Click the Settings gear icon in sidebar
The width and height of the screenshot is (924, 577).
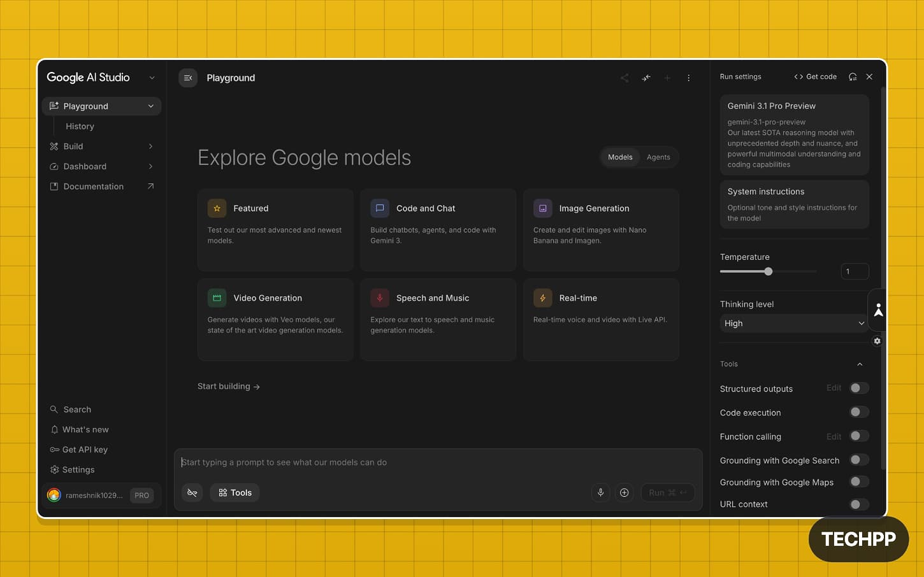pyautogui.click(x=54, y=469)
